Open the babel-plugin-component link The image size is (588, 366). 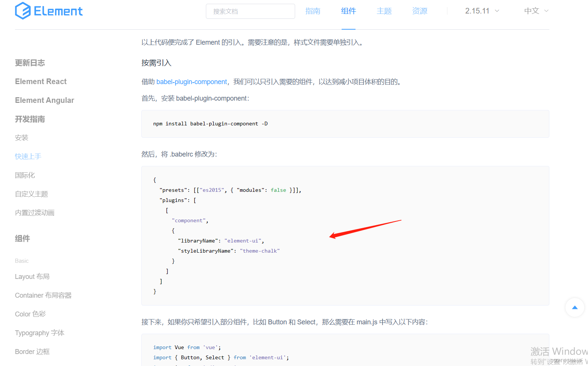[192, 82]
